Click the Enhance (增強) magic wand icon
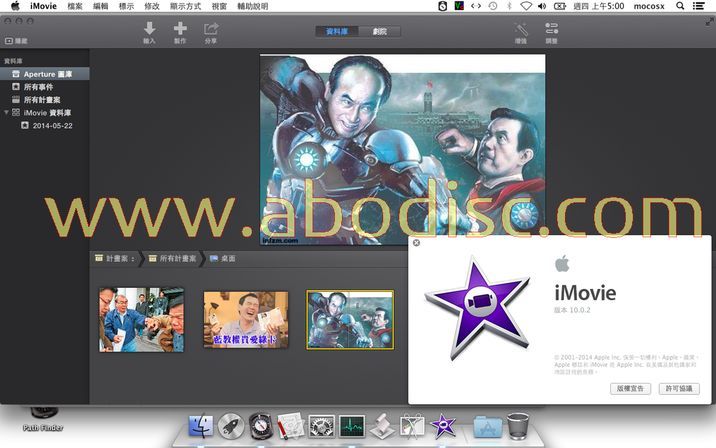Image resolution: width=716 pixels, height=448 pixels. tap(520, 29)
